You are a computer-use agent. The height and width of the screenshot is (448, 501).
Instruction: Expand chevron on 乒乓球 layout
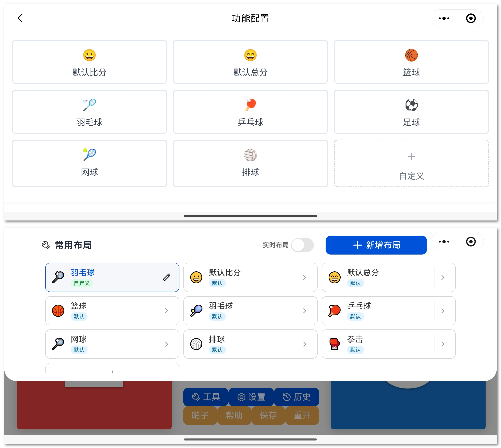point(443,311)
